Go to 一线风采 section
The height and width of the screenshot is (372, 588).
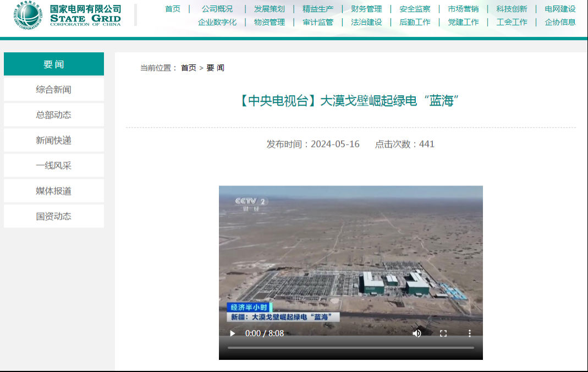[x=53, y=166]
